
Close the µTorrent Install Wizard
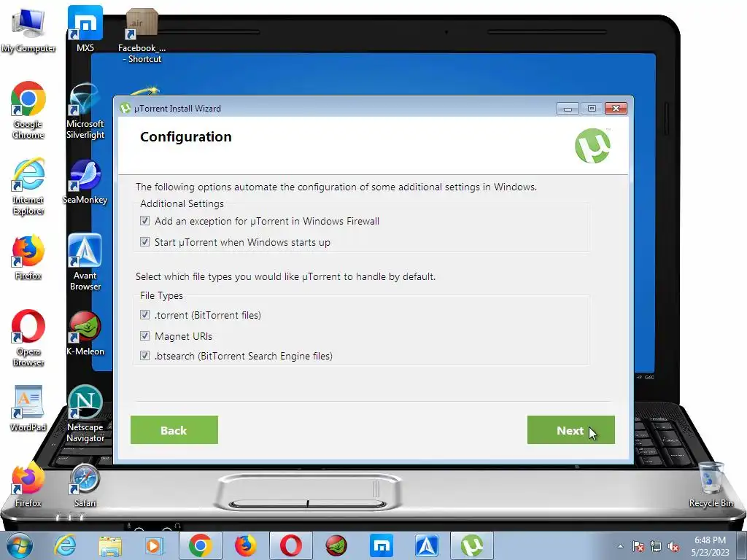616,109
